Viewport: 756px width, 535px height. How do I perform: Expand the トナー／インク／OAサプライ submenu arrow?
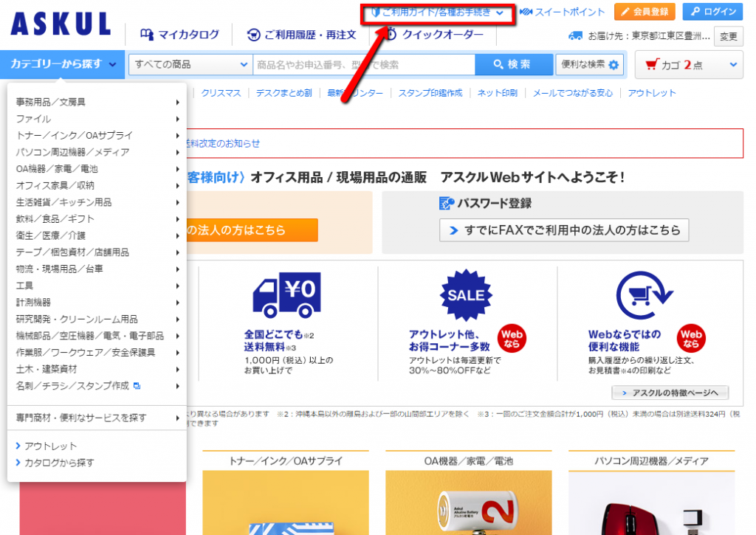(x=178, y=136)
